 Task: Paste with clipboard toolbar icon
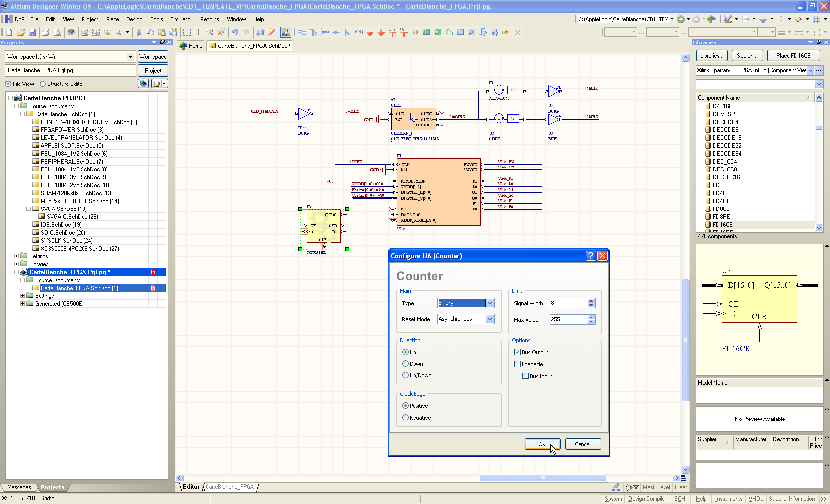[x=162, y=32]
